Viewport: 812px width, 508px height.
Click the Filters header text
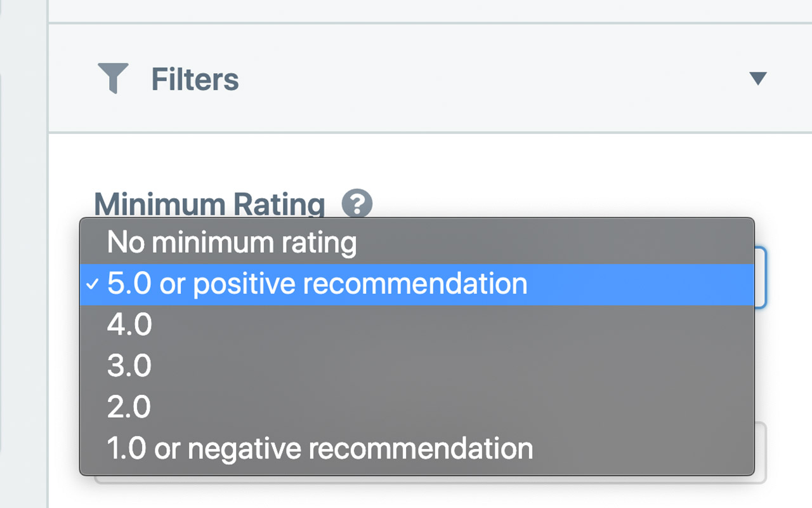pyautogui.click(x=195, y=78)
